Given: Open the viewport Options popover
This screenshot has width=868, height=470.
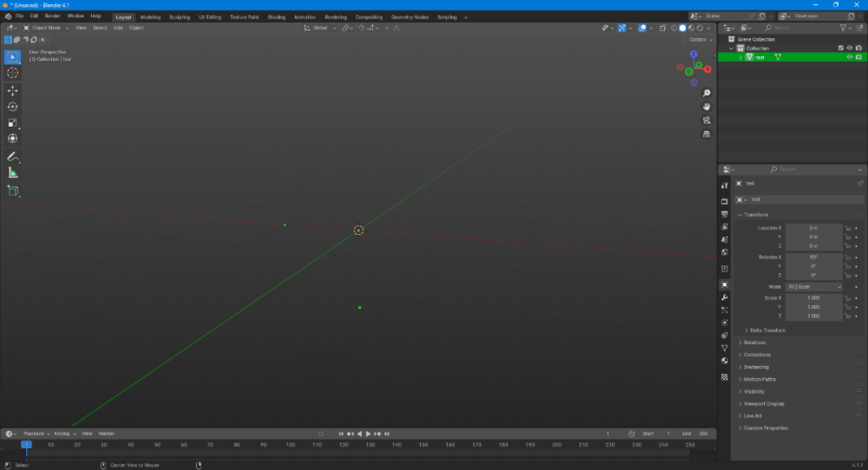Looking at the screenshot, I should pyautogui.click(x=700, y=39).
